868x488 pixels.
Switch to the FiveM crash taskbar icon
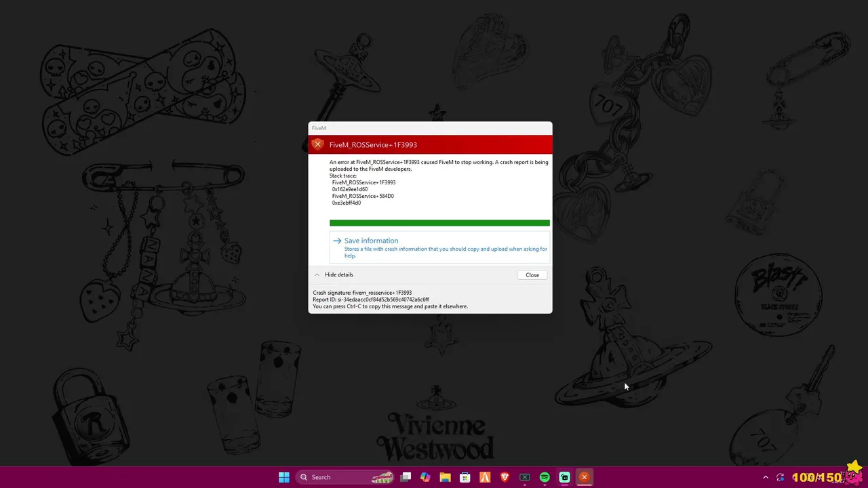pos(584,477)
